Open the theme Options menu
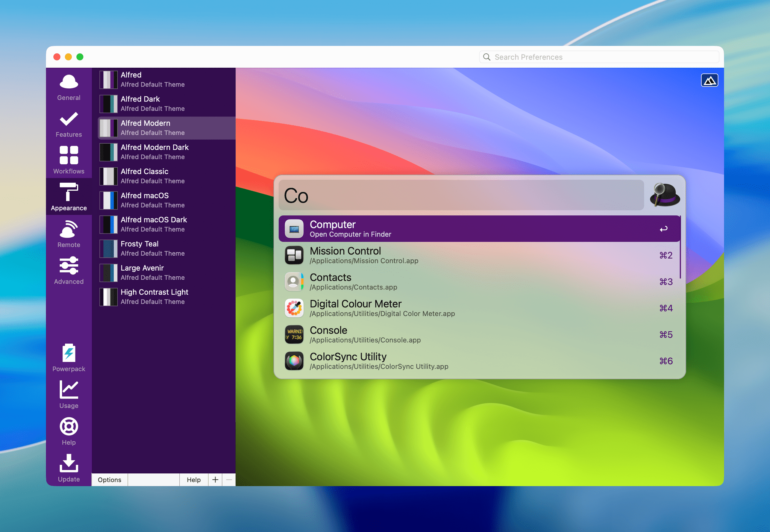This screenshot has height=532, width=770. click(109, 480)
